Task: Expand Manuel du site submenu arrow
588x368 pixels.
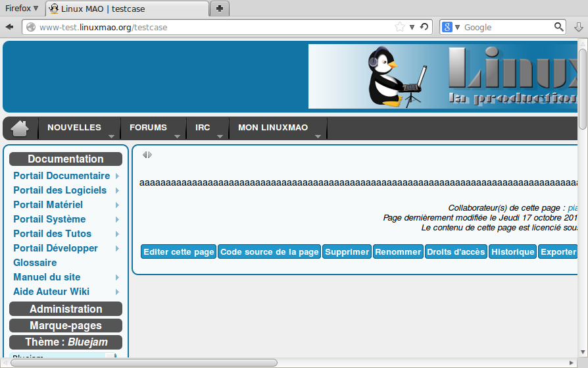Action: pos(117,278)
